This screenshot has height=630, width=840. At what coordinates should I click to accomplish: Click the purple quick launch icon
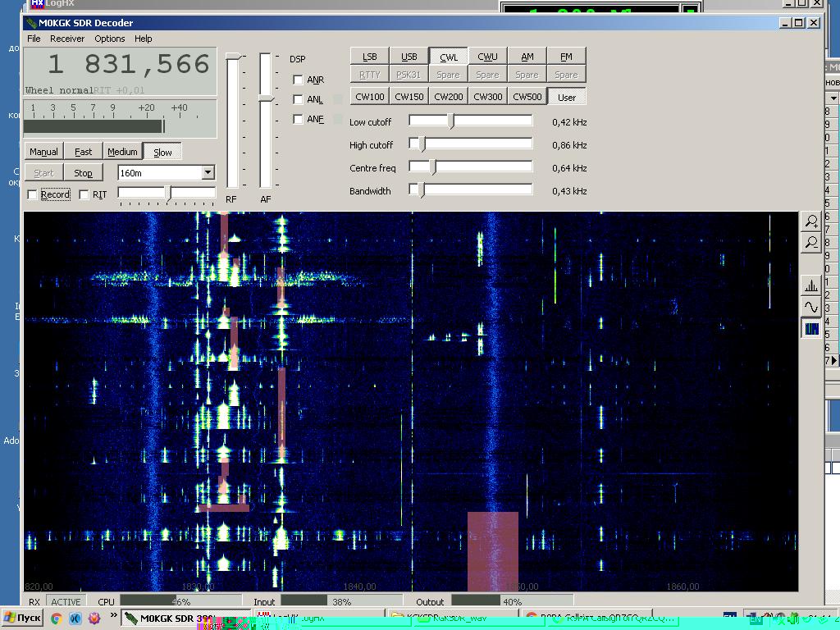(x=94, y=619)
